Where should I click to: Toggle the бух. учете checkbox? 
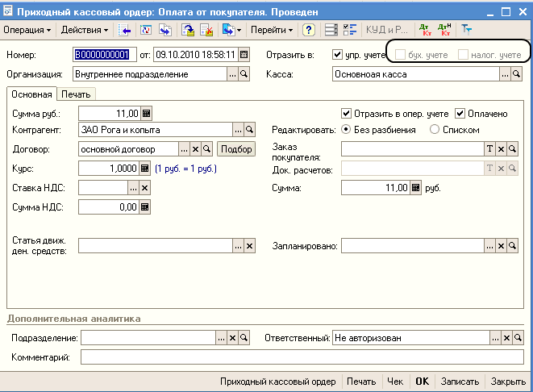point(401,54)
